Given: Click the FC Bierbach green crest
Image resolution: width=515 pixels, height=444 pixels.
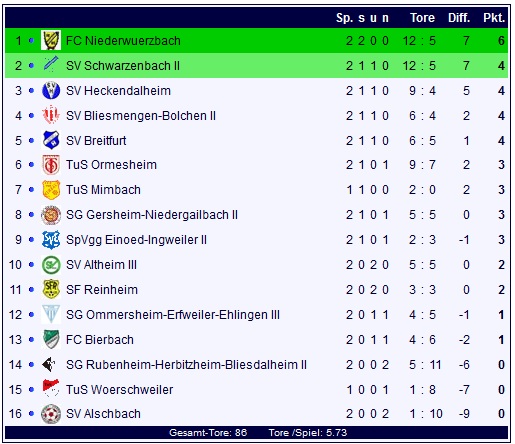Looking at the screenshot, I should tap(51, 340).
